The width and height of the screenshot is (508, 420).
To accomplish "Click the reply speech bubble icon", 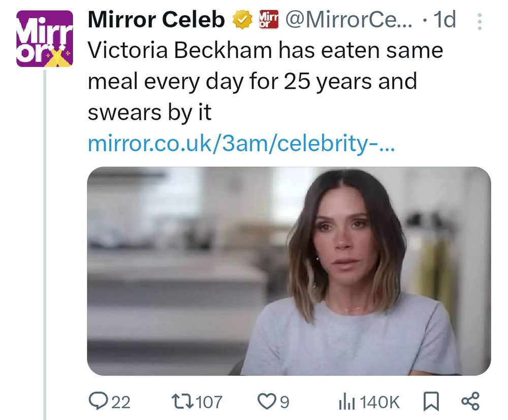I will [97, 402].
